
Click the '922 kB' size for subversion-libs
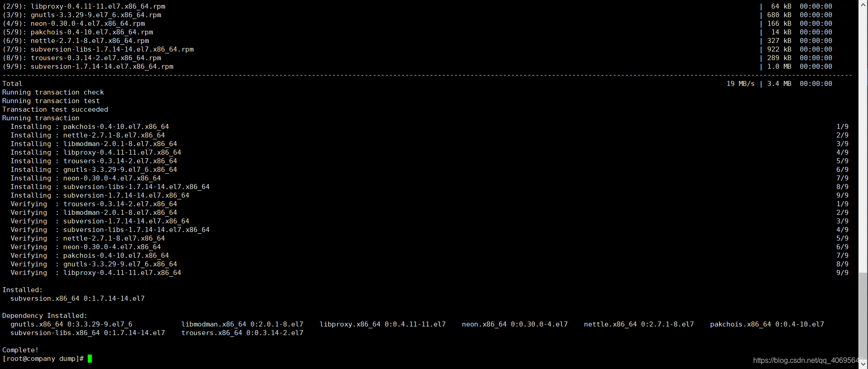click(779, 49)
